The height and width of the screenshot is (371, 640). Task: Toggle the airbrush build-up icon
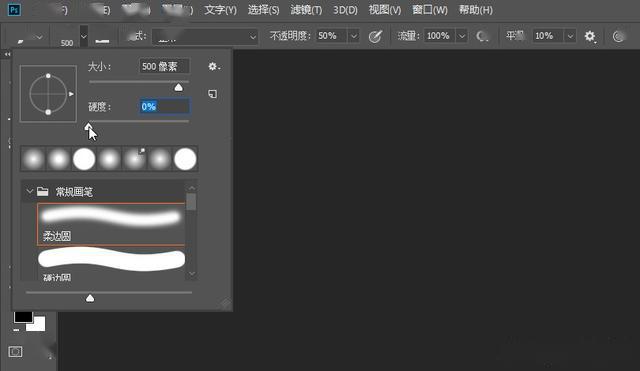pos(482,37)
